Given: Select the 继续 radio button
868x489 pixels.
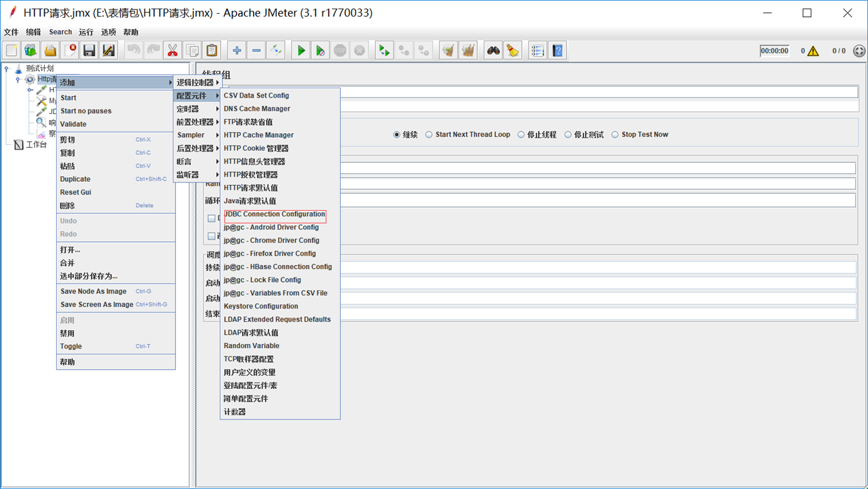Looking at the screenshot, I should pos(397,134).
